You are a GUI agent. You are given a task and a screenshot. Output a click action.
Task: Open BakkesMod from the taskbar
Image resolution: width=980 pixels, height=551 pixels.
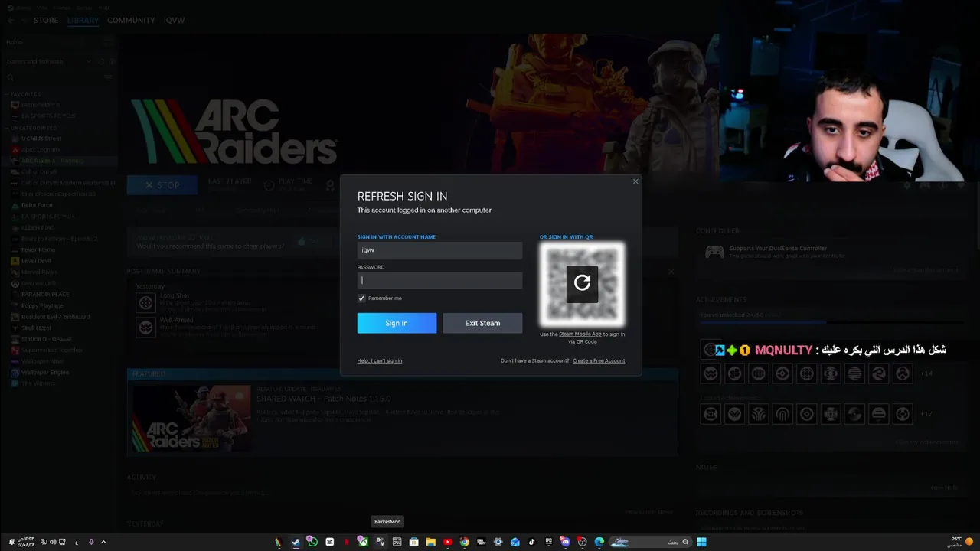tap(381, 542)
